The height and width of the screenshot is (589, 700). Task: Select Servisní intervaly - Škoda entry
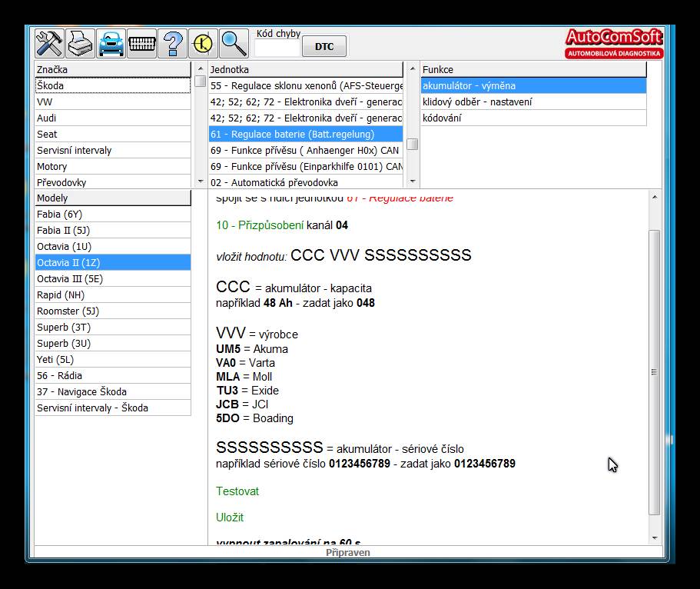pos(113,408)
